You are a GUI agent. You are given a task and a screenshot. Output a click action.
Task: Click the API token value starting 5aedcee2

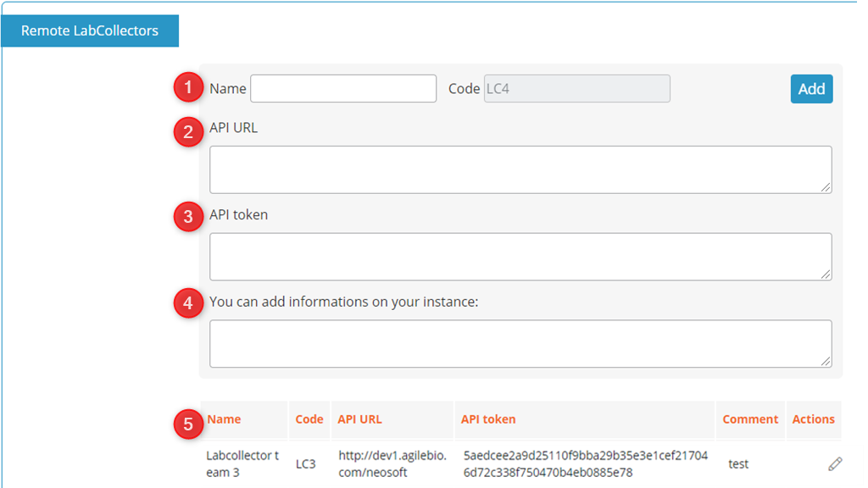click(585, 463)
